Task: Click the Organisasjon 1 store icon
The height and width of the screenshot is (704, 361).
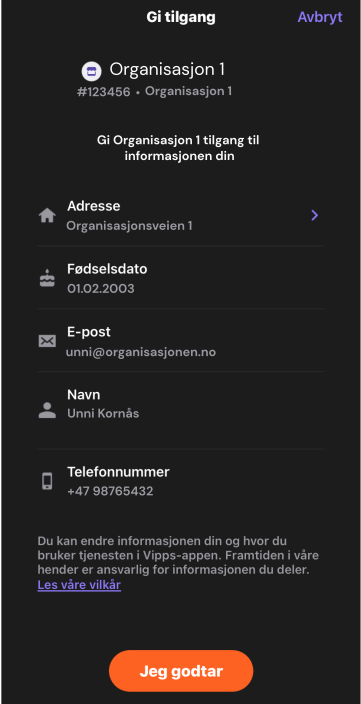Action: point(91,71)
